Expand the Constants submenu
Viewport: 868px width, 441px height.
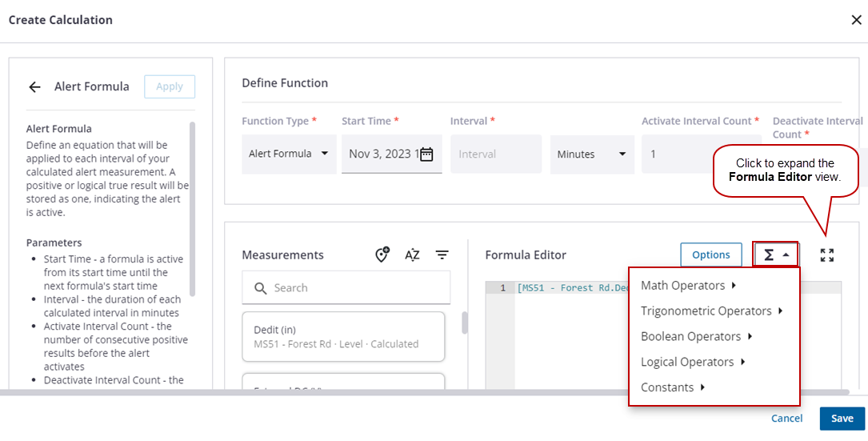672,387
